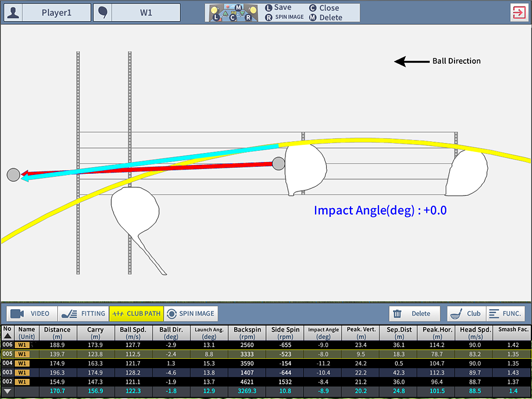Switch to the FITTING tab

pyautogui.click(x=83, y=314)
